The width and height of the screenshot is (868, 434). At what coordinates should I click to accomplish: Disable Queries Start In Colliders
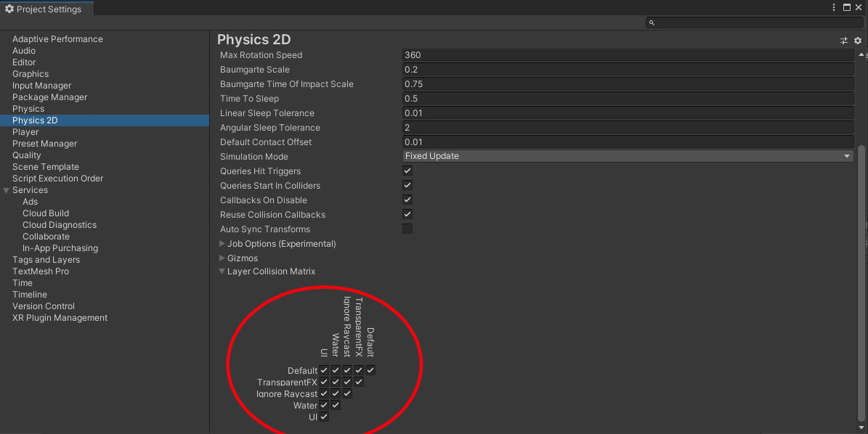pos(407,185)
